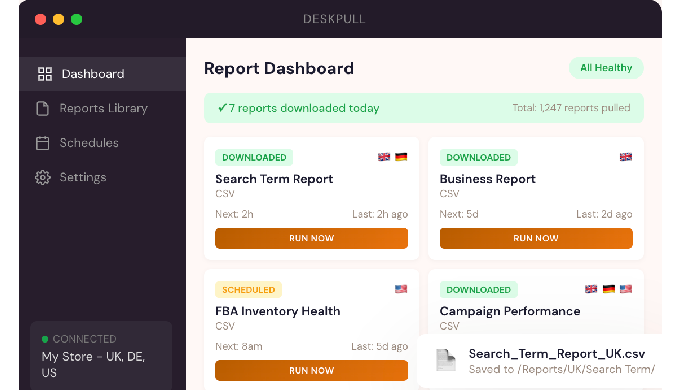Click the green connected status dot
The width and height of the screenshot is (680, 390).
[x=45, y=339]
